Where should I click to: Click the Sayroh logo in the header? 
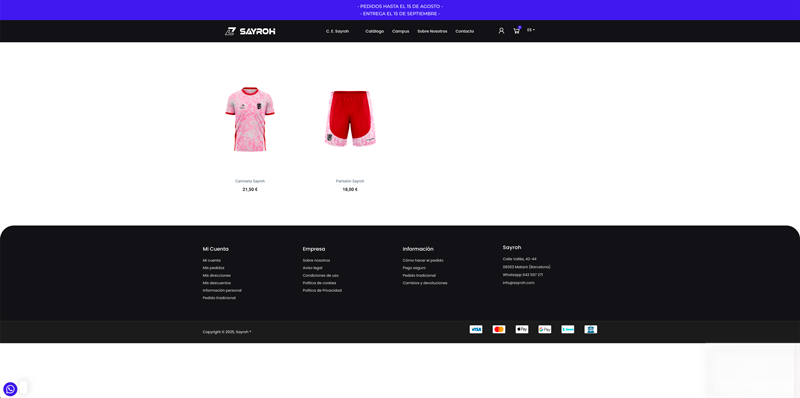click(250, 31)
